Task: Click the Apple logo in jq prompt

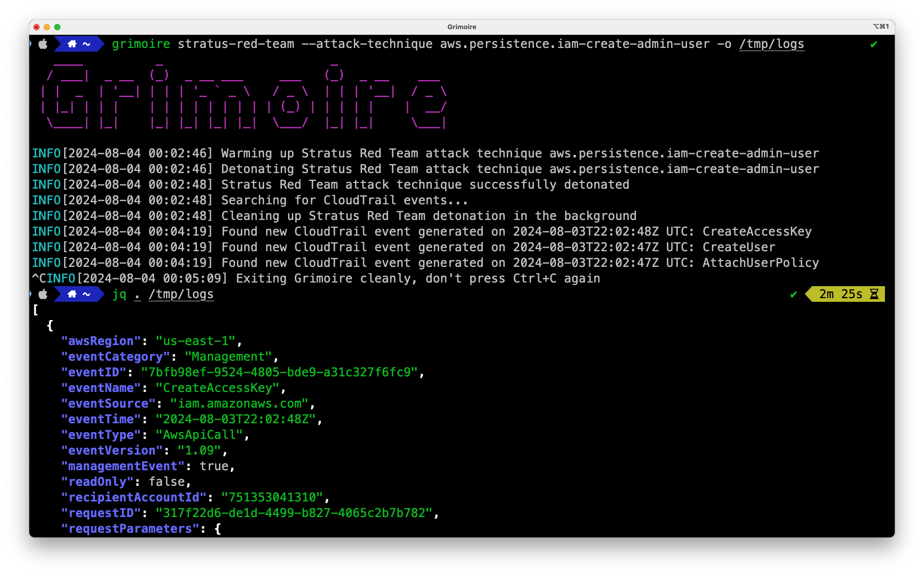Action: click(x=43, y=295)
